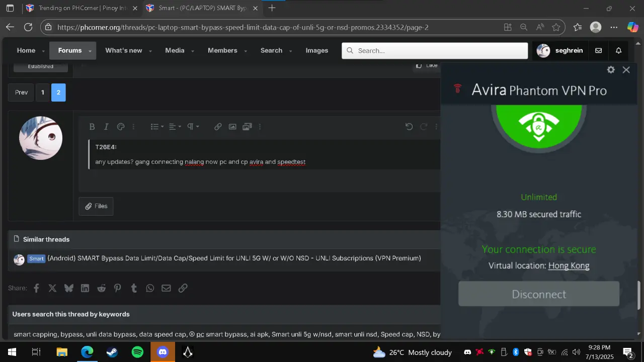Share thread on LinkedIn
Viewport: 644px width, 362px height.
(85, 288)
